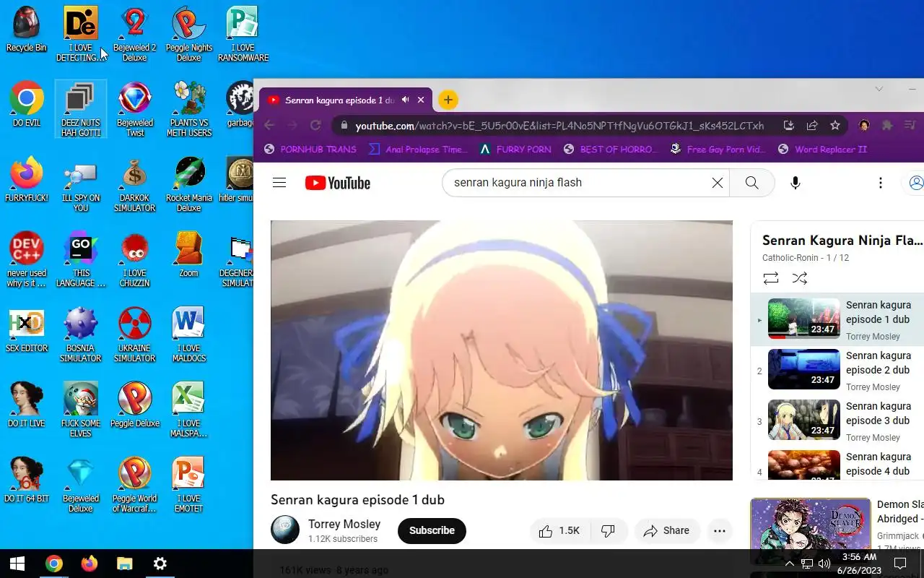Image resolution: width=924 pixels, height=578 pixels.
Task: Toggle loop playlist
Action: point(771,278)
